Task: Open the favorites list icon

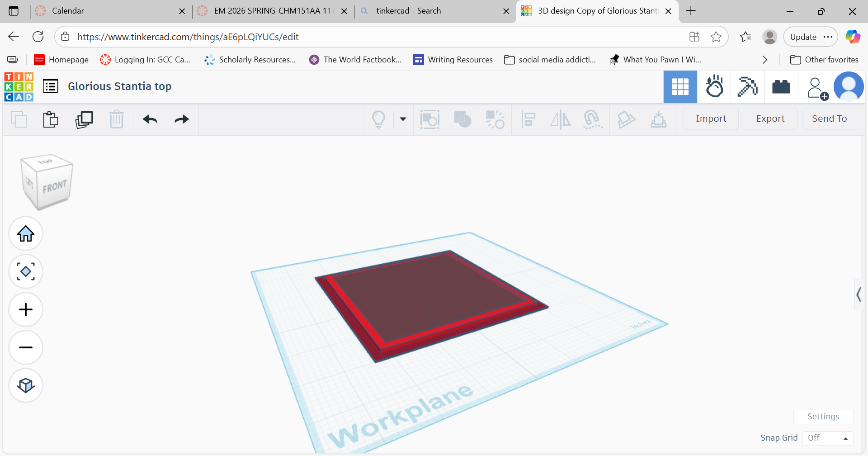Action: pyautogui.click(x=745, y=37)
